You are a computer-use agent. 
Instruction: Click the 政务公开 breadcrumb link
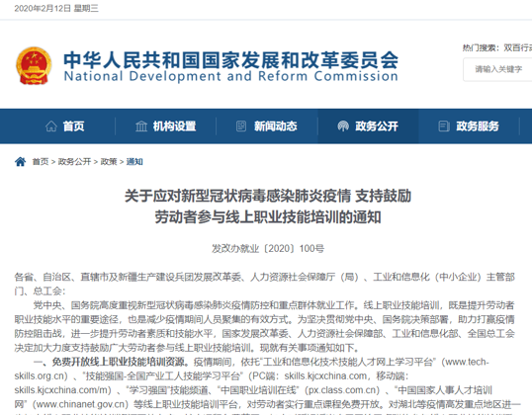74,162
